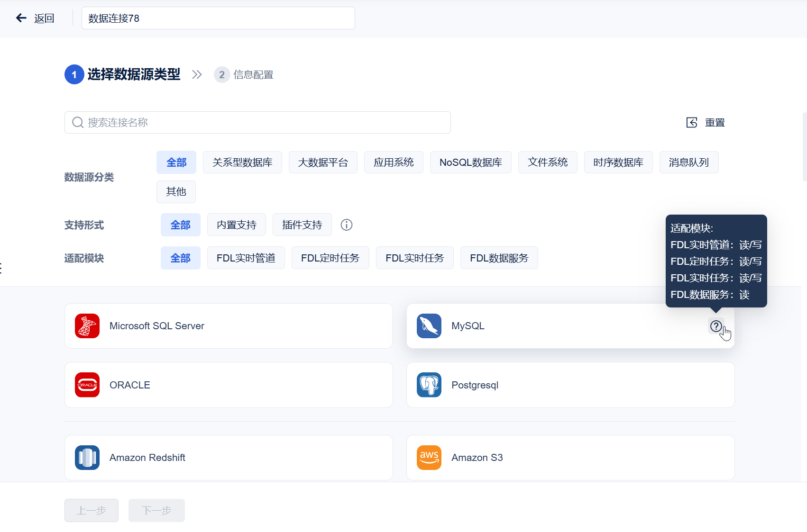Filter by 应用系统 category
The image size is (807, 532).
tap(394, 162)
